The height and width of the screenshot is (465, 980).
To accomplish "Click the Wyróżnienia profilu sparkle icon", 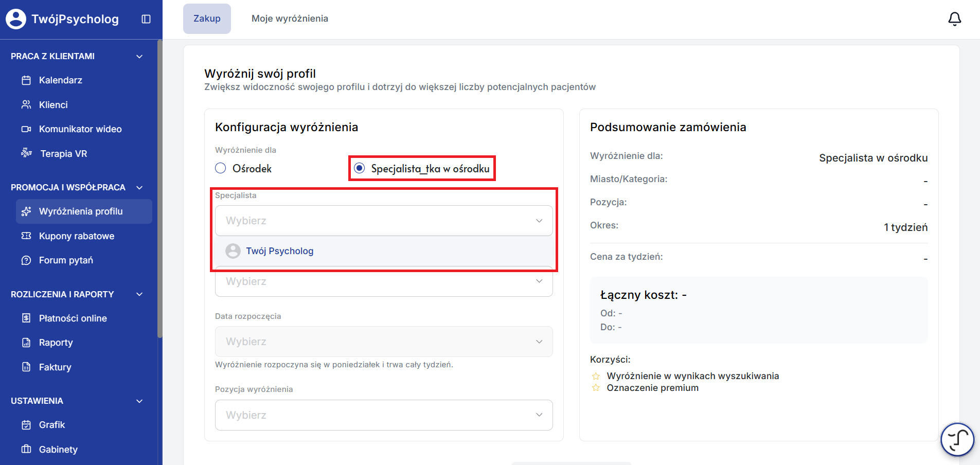I will tap(26, 211).
